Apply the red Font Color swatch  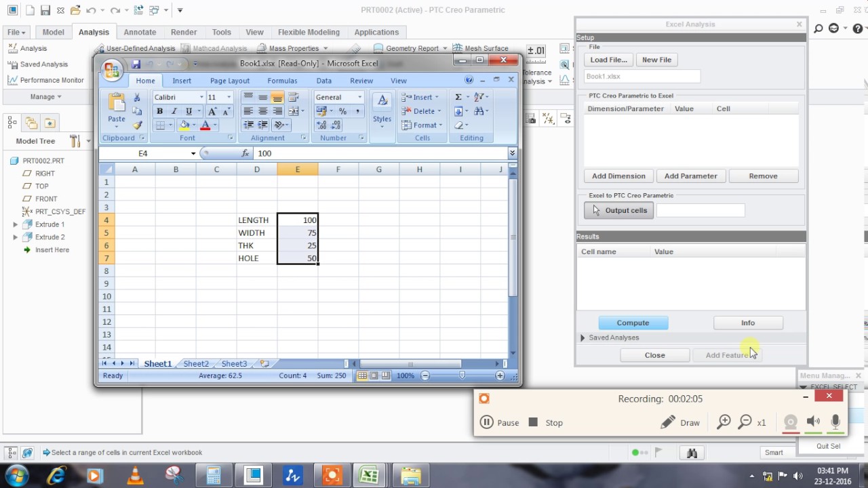[x=205, y=125]
